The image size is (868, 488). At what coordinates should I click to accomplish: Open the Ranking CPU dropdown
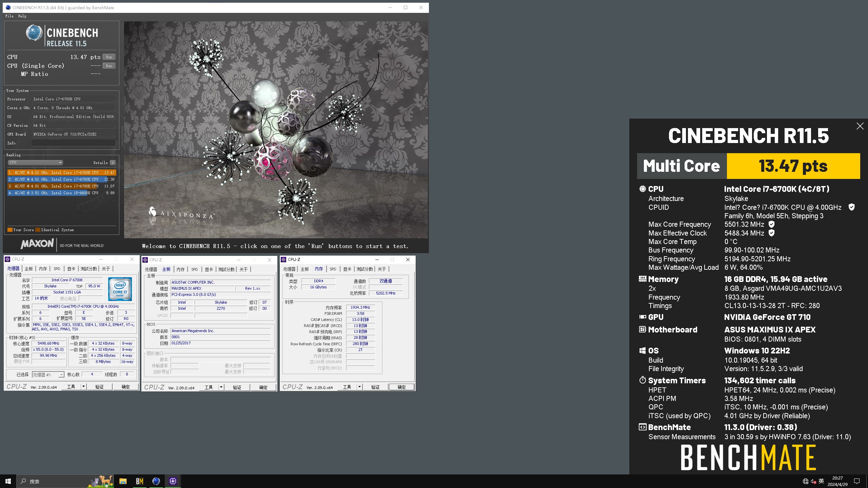pos(35,163)
